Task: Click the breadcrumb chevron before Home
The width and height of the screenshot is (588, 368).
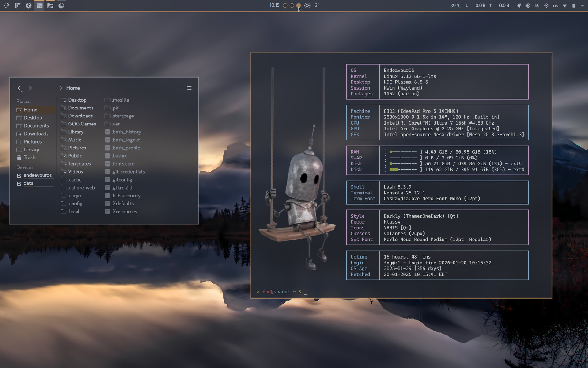Action: pyautogui.click(x=61, y=88)
